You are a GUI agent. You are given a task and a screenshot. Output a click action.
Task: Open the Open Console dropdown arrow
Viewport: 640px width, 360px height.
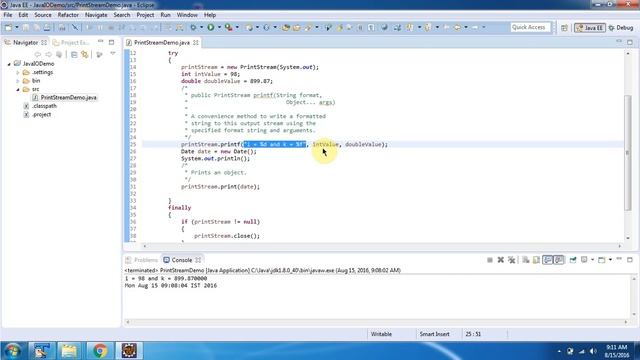[610, 260]
